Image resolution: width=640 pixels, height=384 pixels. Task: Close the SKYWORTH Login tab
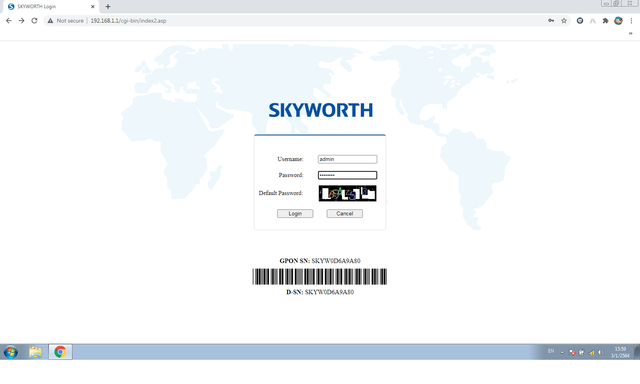tap(93, 7)
